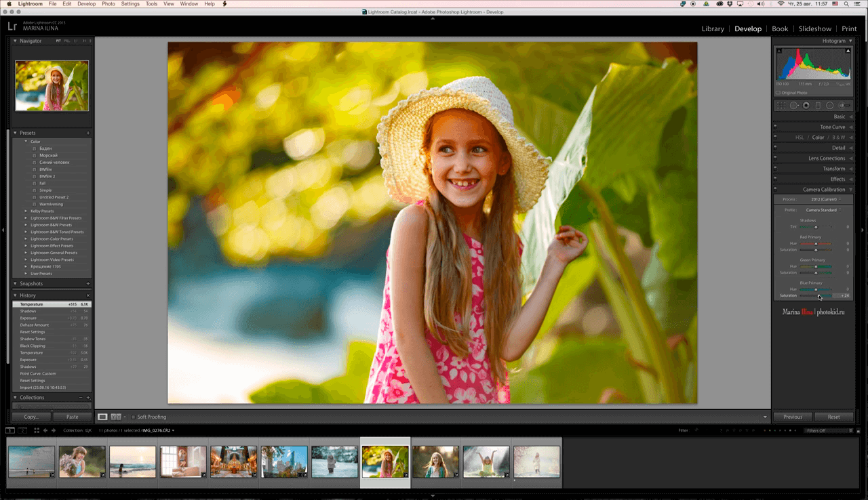Switch to the Library module
Viewport: 868px width, 500px height.
point(713,29)
